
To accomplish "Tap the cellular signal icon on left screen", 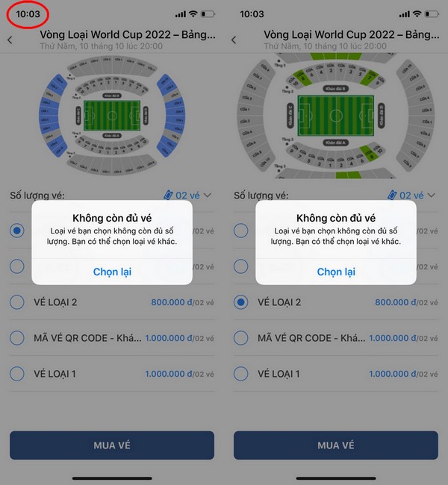I will click(x=181, y=14).
